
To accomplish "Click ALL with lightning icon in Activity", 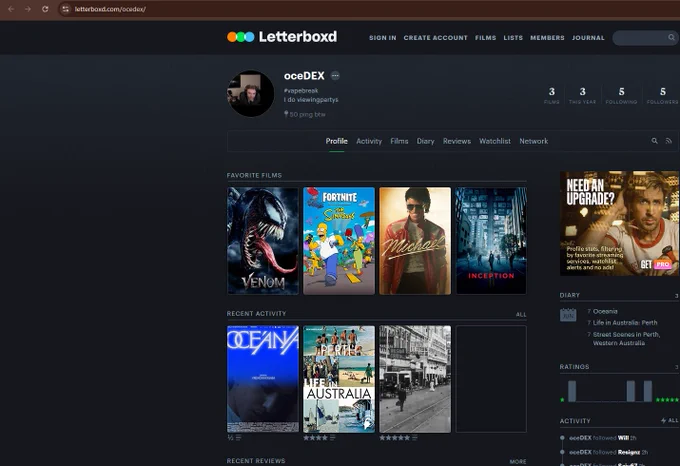I will (x=669, y=420).
